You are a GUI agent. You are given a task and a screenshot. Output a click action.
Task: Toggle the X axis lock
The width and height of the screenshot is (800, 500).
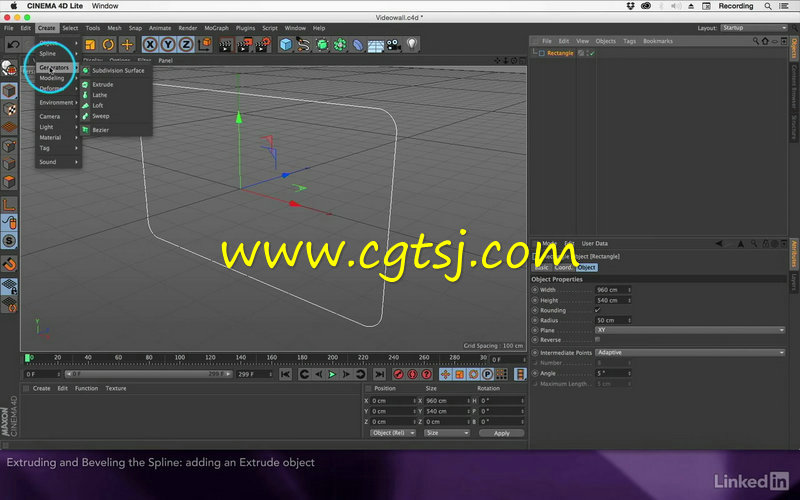click(150, 45)
